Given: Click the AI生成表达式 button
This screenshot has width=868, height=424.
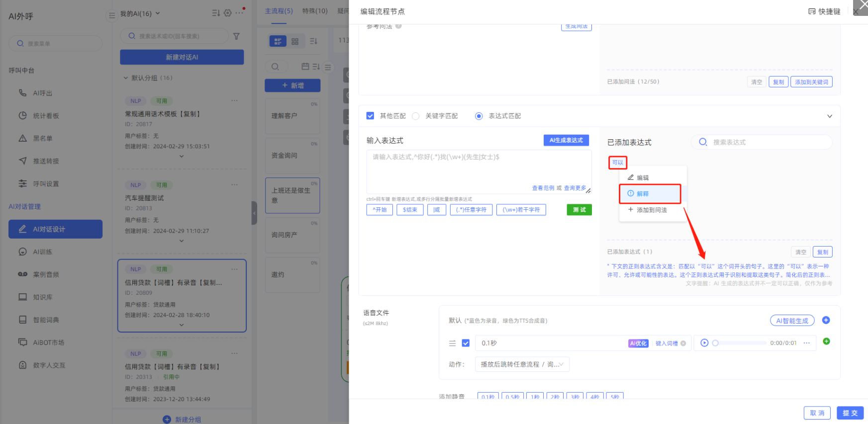Looking at the screenshot, I should click(x=566, y=141).
